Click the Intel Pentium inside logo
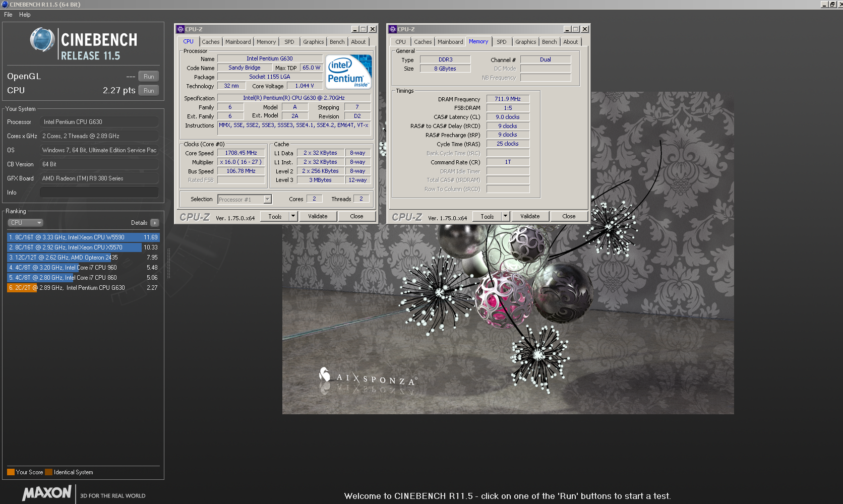 (349, 72)
